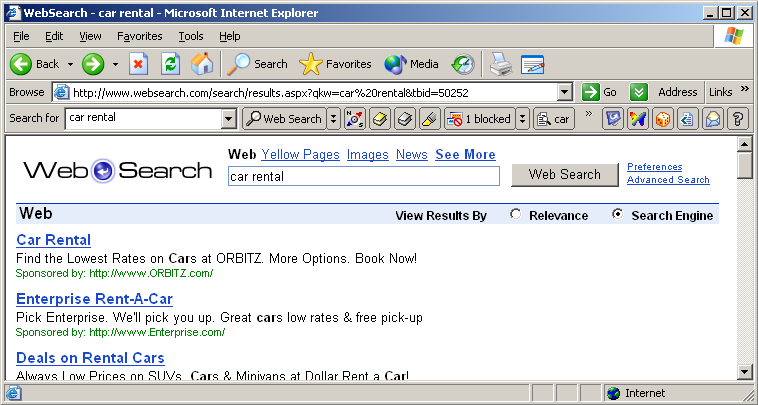Click the yellow notepad toolbar icon

click(380, 118)
